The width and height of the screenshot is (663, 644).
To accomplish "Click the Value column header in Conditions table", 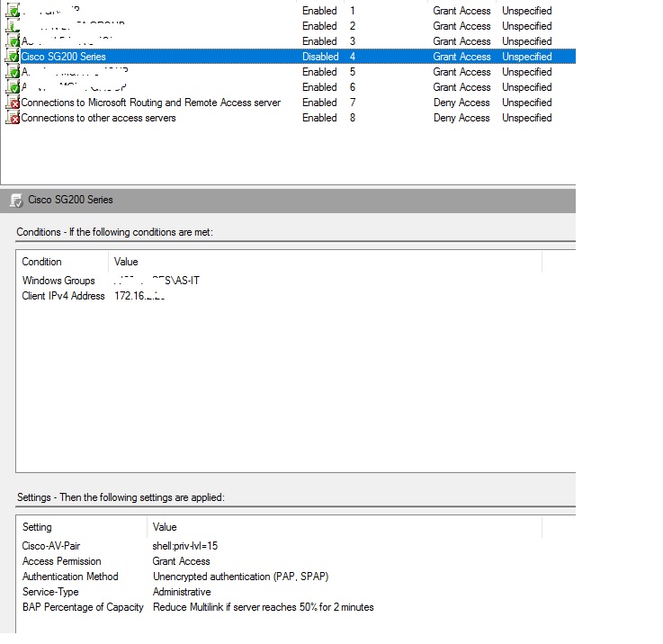I will pyautogui.click(x=126, y=262).
